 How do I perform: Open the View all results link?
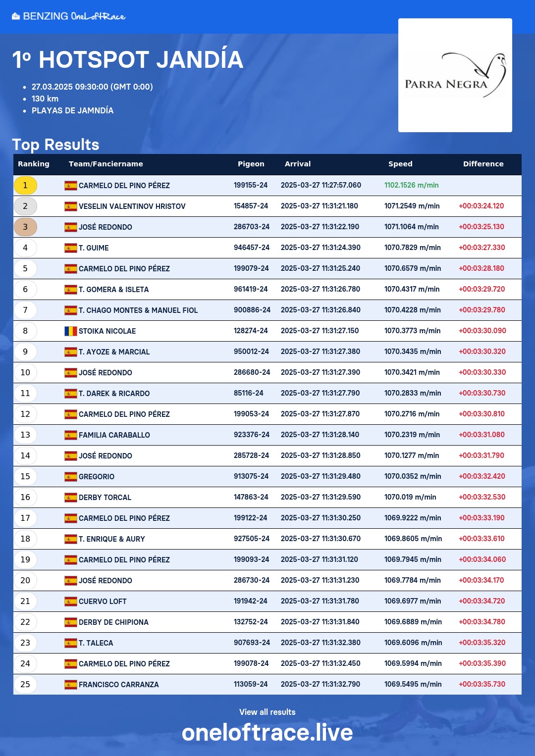[267, 712]
